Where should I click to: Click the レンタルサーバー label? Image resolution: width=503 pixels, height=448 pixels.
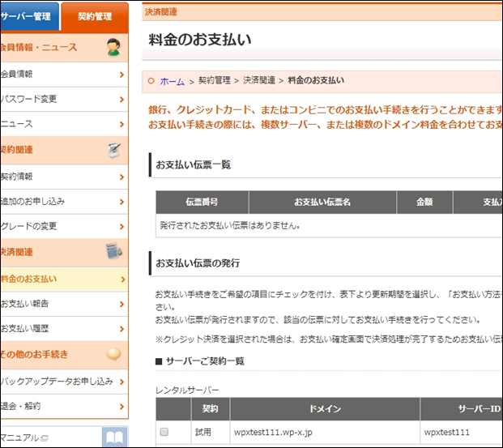pyautogui.click(x=187, y=390)
